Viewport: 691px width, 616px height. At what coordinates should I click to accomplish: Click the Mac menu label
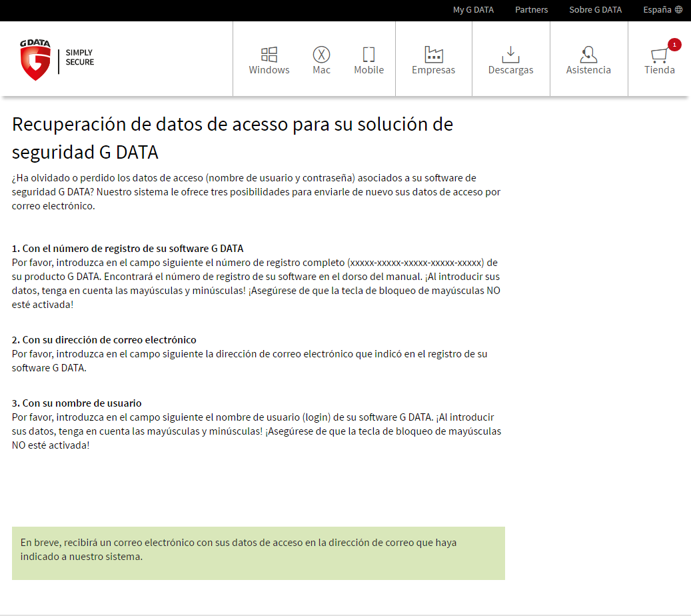pyautogui.click(x=321, y=70)
